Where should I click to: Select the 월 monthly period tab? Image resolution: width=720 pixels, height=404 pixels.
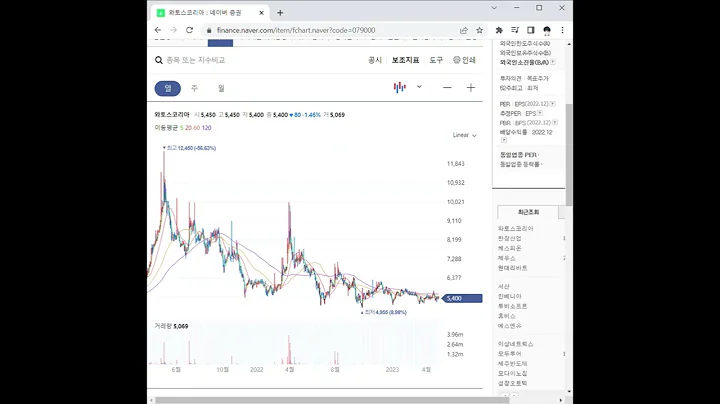(221, 88)
